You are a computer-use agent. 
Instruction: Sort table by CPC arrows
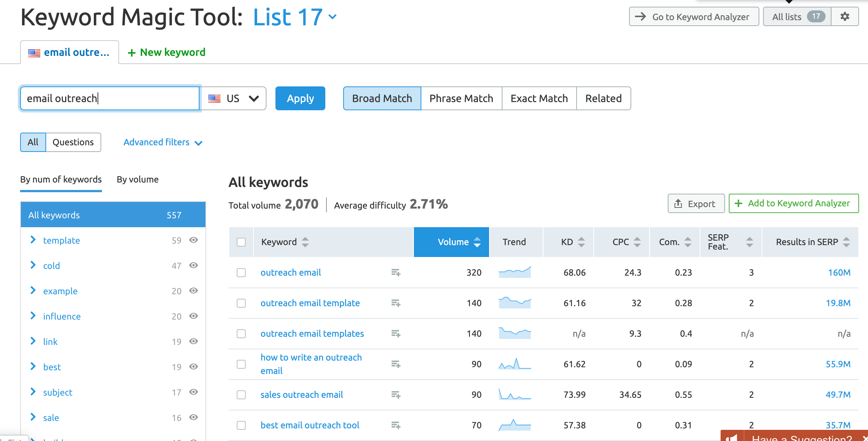637,242
